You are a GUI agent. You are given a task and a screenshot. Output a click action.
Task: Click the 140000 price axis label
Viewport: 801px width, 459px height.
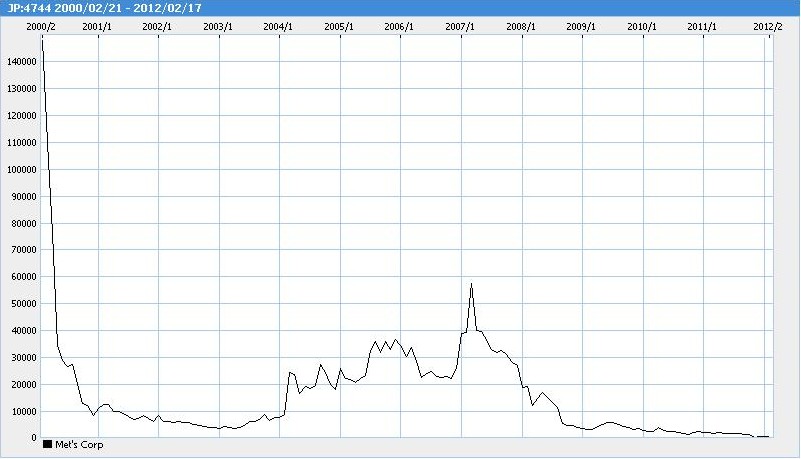22,62
